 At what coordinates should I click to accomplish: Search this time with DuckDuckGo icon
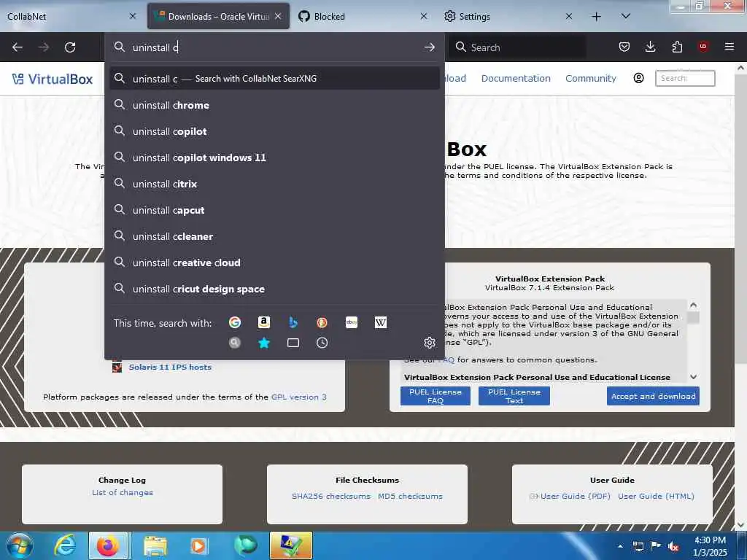(322, 322)
